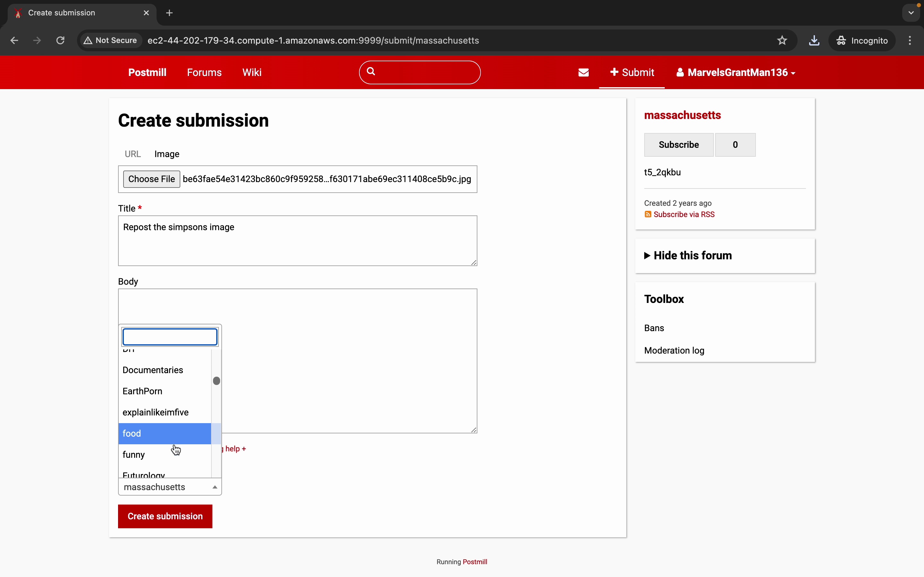
Task: Bookmark this page with star icon
Action: click(782, 40)
